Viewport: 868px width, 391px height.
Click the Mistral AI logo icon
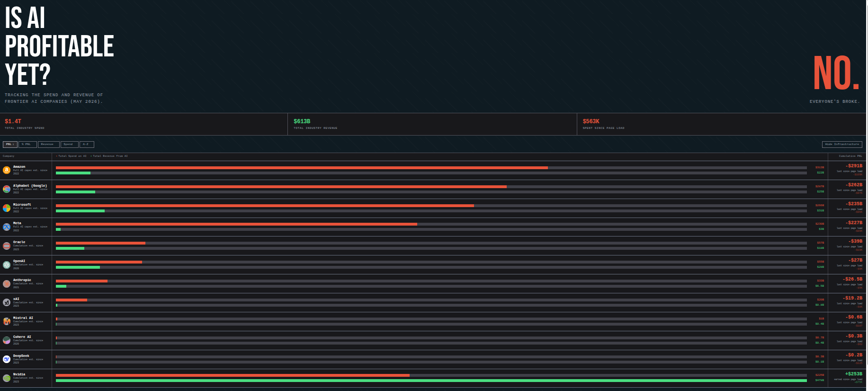click(x=7, y=321)
